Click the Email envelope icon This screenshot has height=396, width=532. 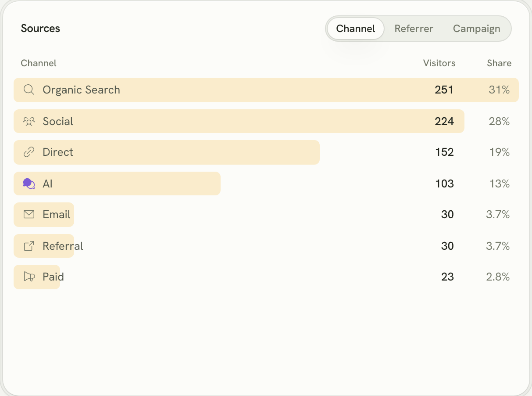pos(29,215)
